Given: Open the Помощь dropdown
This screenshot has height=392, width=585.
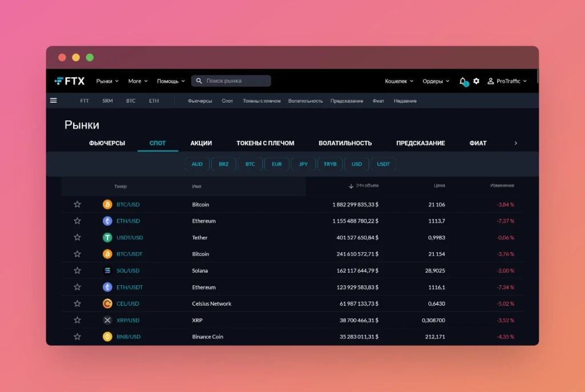Looking at the screenshot, I should click(x=170, y=81).
